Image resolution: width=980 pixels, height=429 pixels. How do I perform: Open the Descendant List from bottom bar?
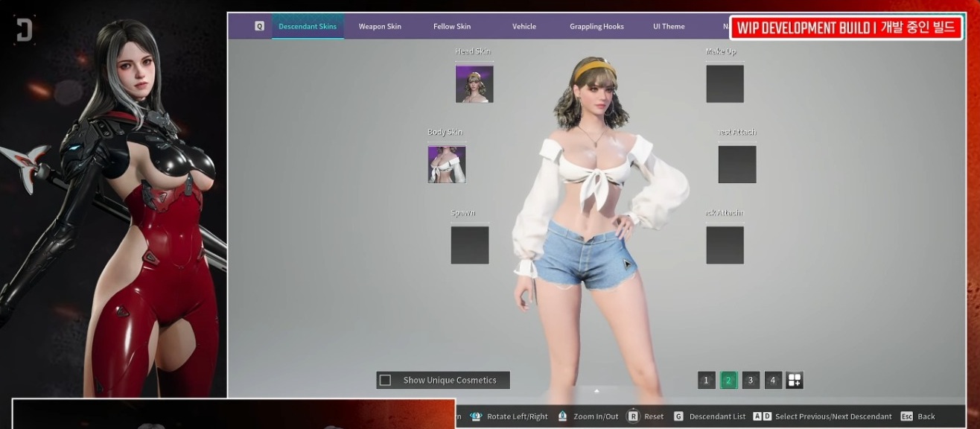(716, 416)
